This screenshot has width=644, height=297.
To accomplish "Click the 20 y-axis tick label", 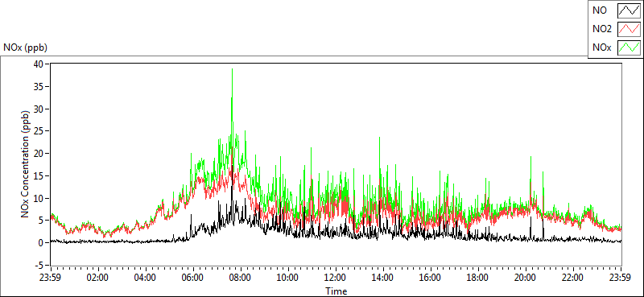I will 39,153.
